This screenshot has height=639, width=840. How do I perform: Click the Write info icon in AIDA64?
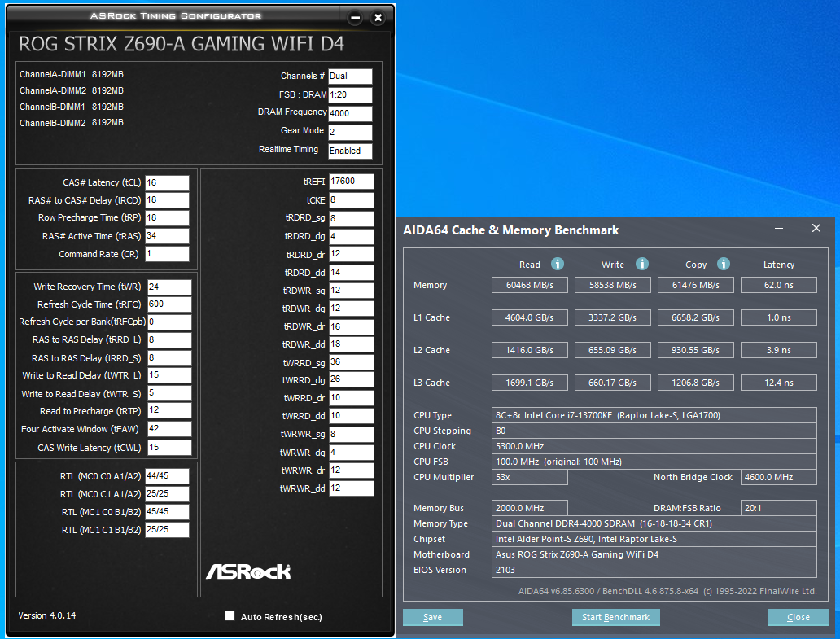click(641, 264)
